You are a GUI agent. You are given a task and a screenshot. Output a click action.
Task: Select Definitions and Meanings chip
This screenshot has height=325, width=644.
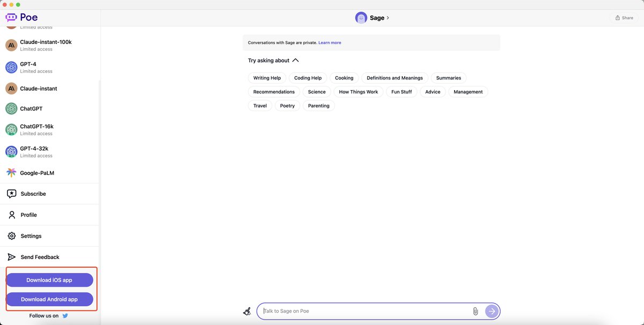(x=395, y=78)
